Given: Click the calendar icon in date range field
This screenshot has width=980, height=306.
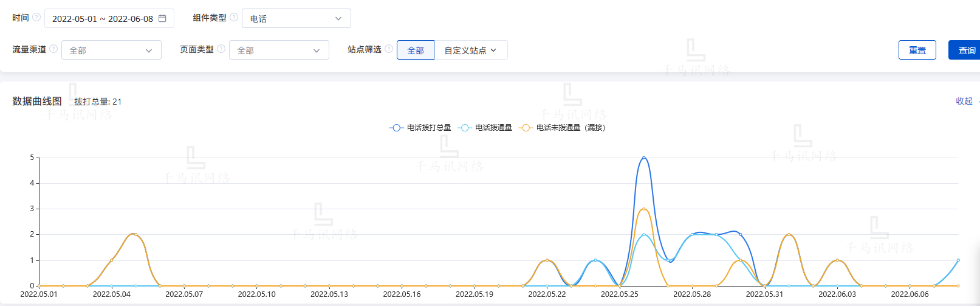Looking at the screenshot, I should (x=162, y=18).
